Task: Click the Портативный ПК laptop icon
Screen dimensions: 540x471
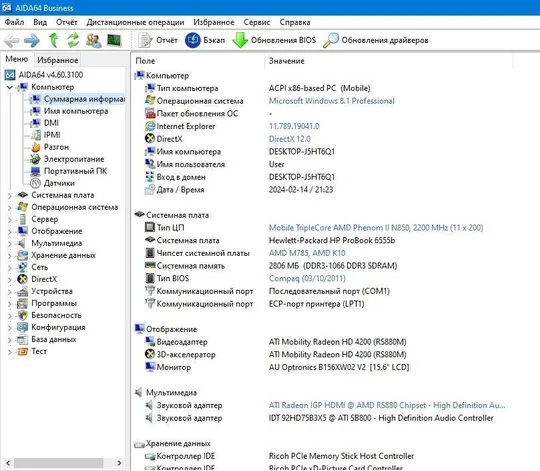Action: 35,171
